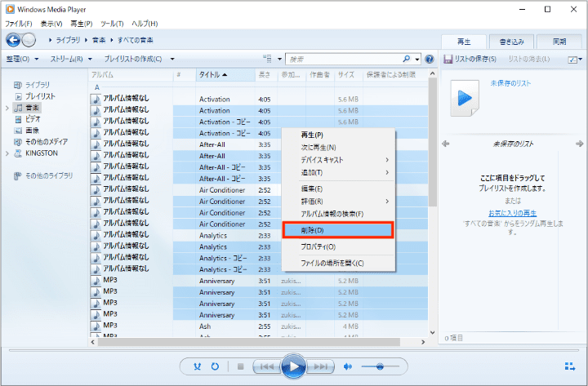Choose プロパティ(O) in context menu

point(338,246)
